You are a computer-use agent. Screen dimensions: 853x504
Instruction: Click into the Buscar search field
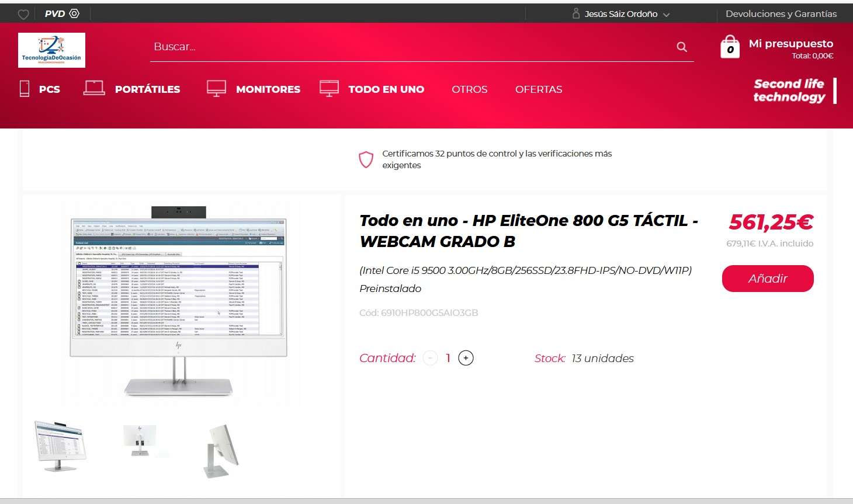tap(409, 47)
